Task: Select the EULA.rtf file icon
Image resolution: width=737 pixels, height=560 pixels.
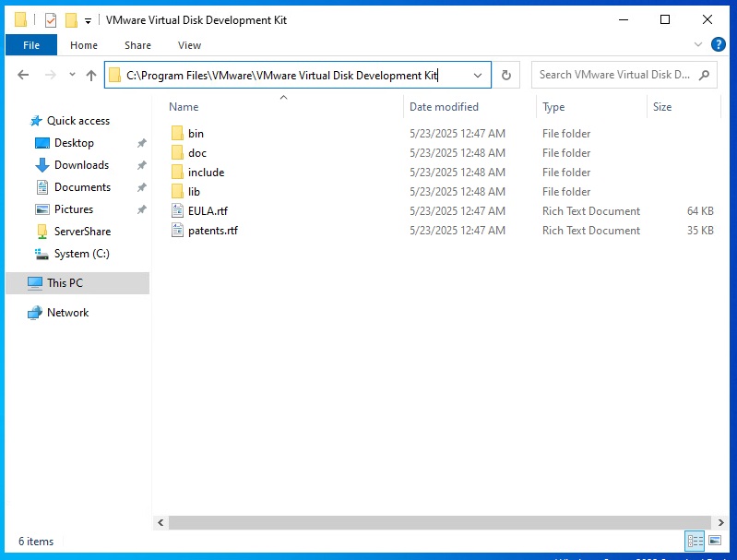Action: (177, 210)
